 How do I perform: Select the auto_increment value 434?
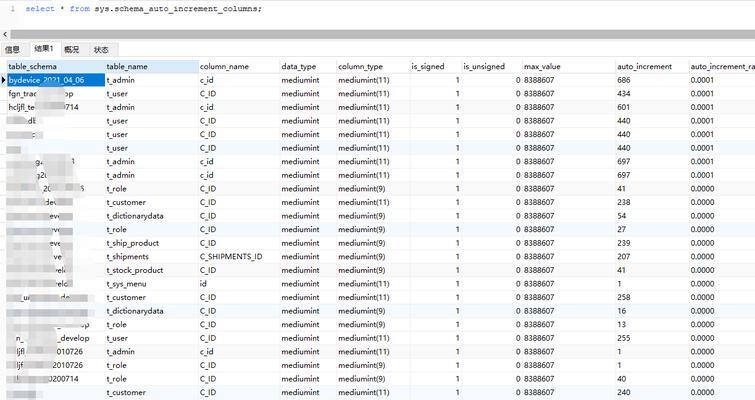click(624, 93)
